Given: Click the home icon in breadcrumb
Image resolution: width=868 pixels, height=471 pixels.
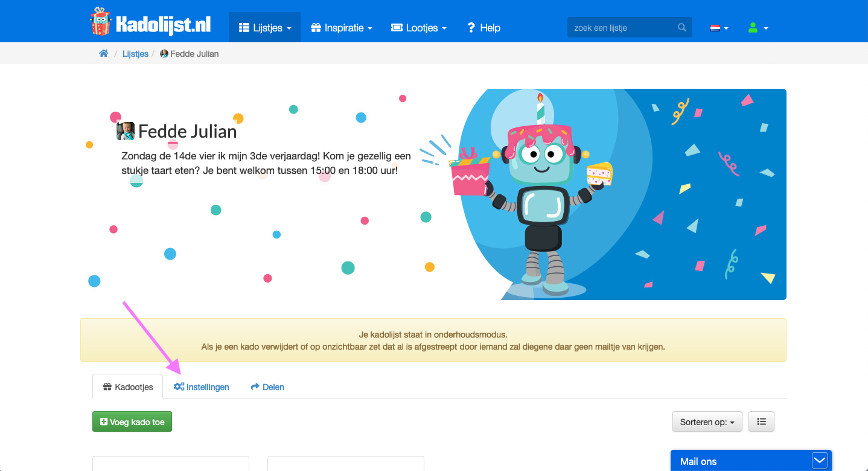Looking at the screenshot, I should pos(104,54).
